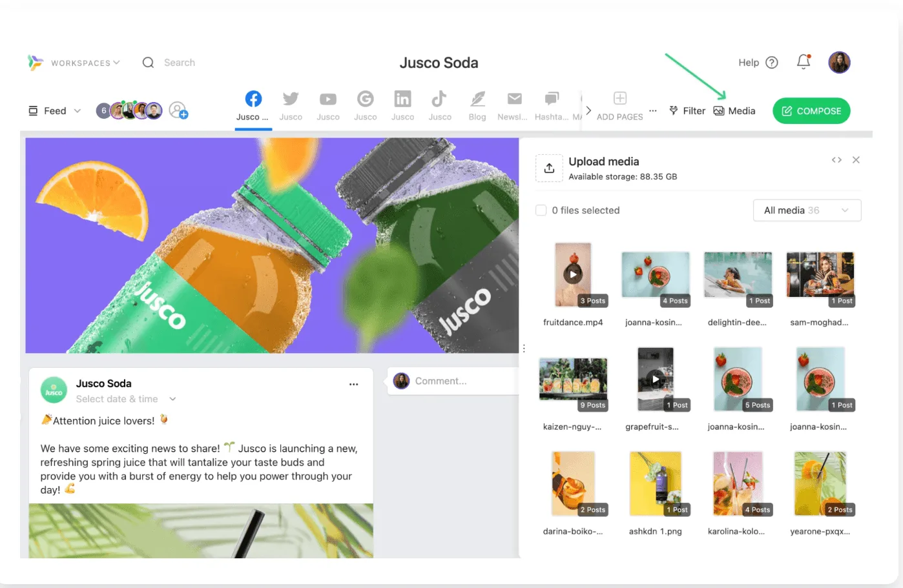This screenshot has width=903, height=588.
Task: Open the Filter options
Action: (x=687, y=111)
